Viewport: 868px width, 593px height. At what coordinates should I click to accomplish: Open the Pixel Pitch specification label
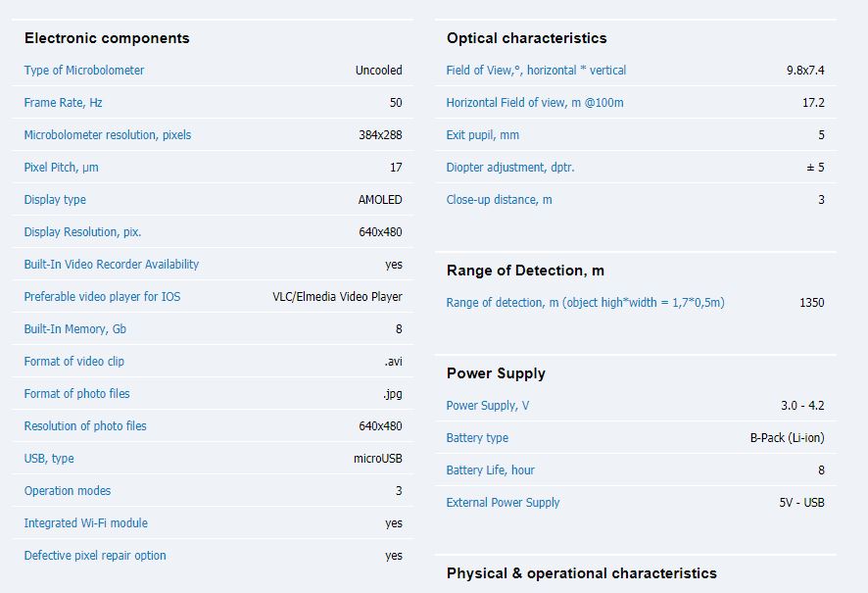(61, 168)
